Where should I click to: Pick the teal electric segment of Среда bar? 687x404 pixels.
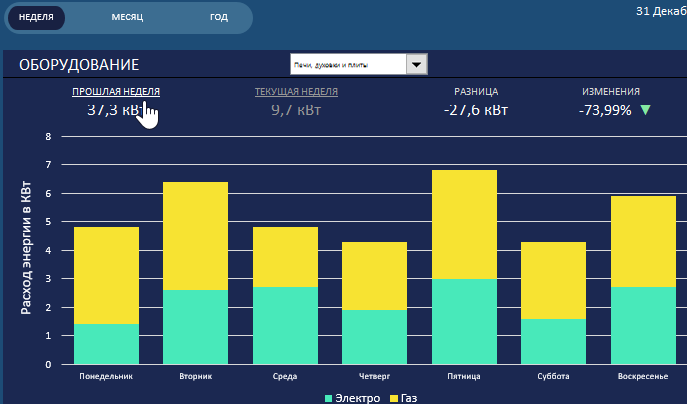[285, 326]
